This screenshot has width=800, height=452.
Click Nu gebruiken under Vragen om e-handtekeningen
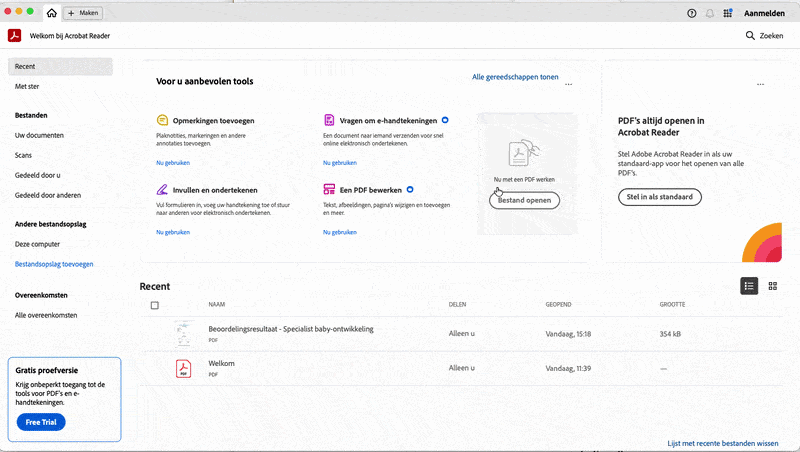pos(340,163)
